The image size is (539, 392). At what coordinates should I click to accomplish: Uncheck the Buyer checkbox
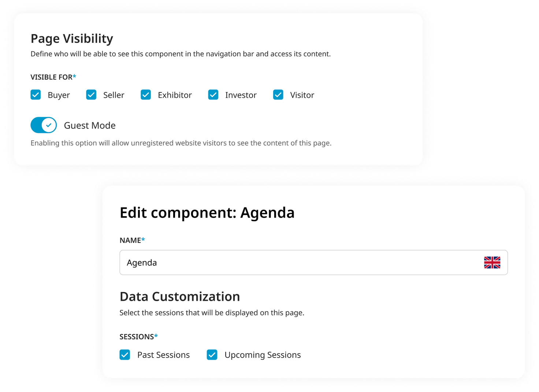click(x=36, y=95)
